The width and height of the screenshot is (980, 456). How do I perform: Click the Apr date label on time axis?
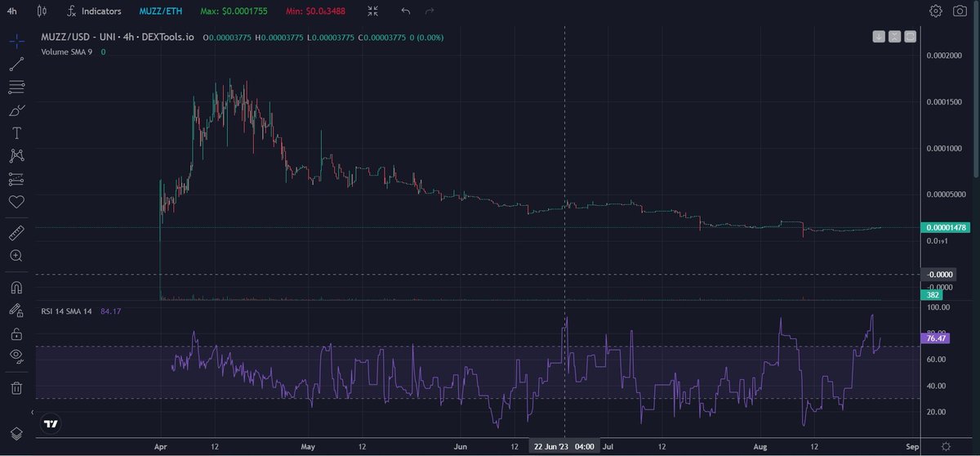click(161, 447)
